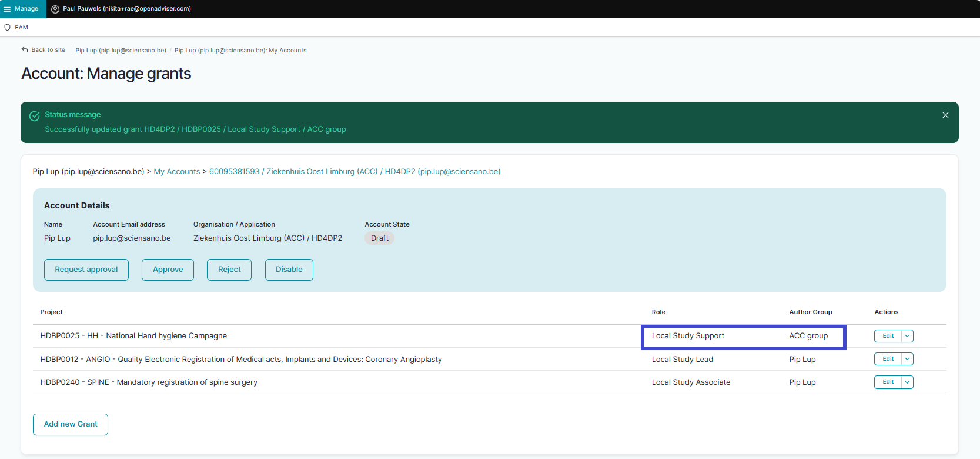This screenshot has width=980, height=459.
Task: Edit the HDBP0012 ANGIO grant
Action: tap(888, 359)
